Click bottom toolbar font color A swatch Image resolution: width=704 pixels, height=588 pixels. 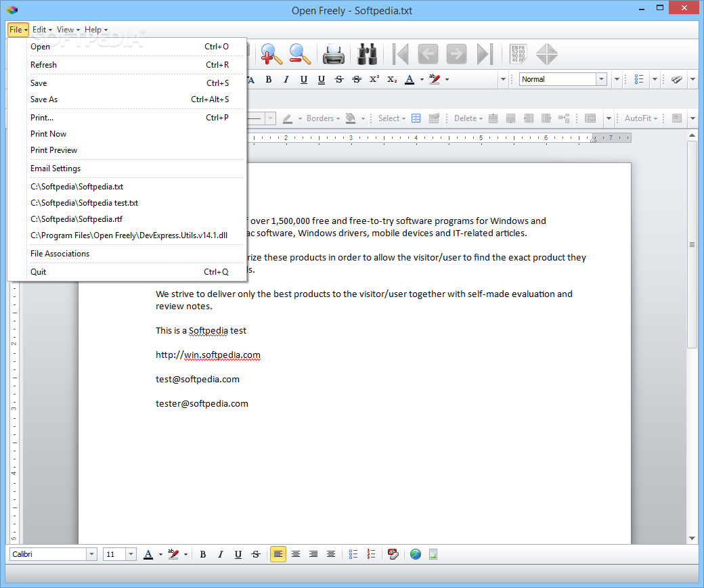148,554
